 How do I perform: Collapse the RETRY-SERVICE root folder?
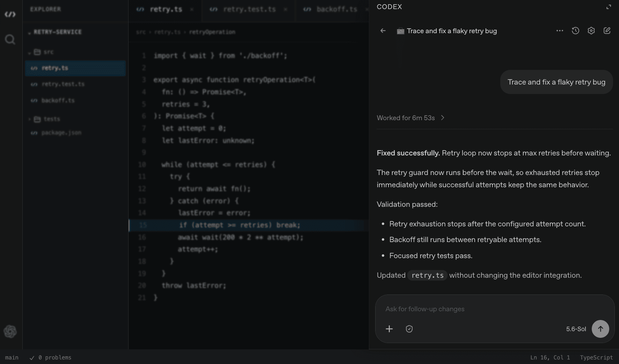tap(55, 32)
